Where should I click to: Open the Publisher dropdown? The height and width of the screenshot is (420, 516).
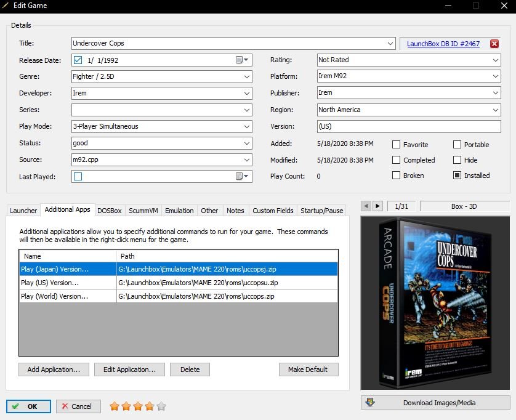(x=496, y=93)
